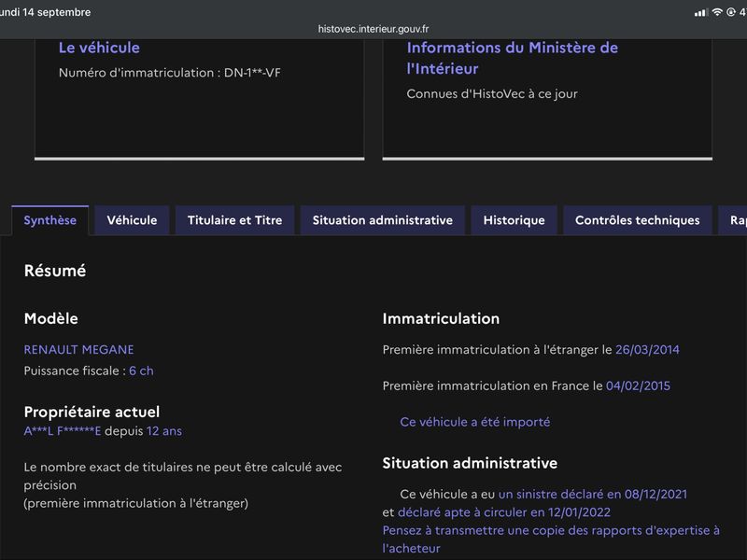Click the current owner name A***L F******E

click(x=63, y=431)
